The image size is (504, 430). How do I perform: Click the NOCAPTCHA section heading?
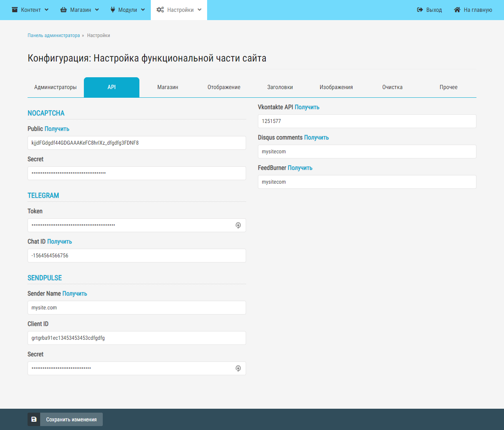point(46,113)
